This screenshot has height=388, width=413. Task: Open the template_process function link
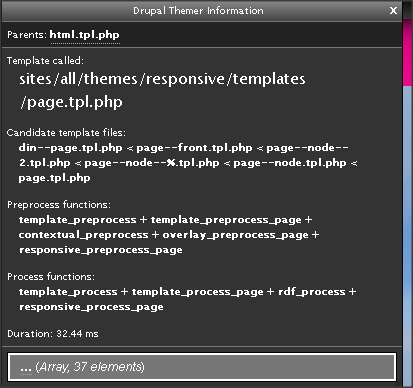click(68, 292)
